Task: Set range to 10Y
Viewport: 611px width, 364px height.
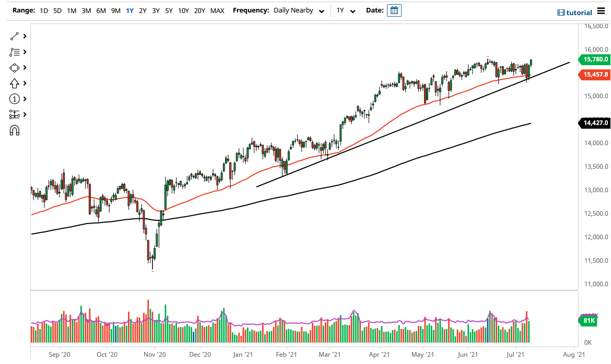Action: pos(183,10)
